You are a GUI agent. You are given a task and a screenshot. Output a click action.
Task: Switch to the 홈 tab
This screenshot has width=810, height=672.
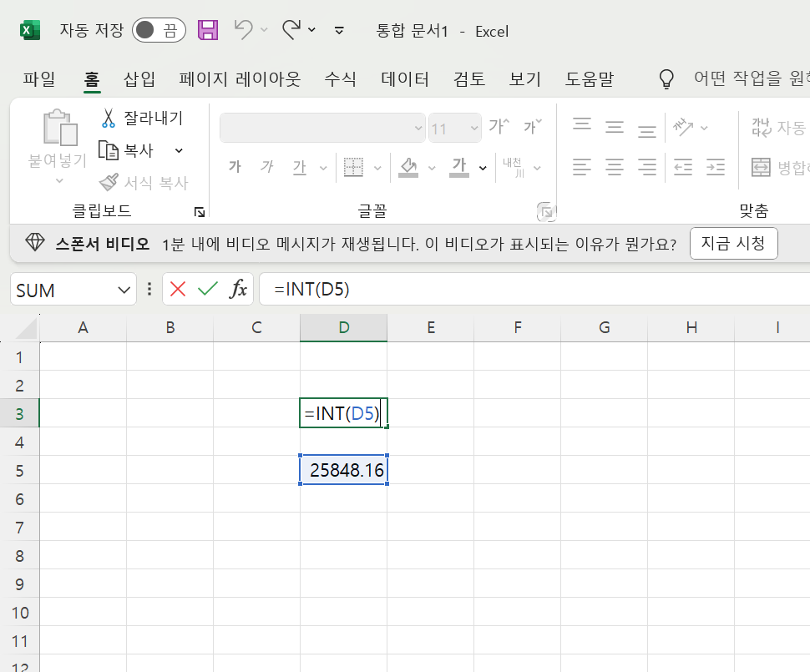click(x=92, y=78)
